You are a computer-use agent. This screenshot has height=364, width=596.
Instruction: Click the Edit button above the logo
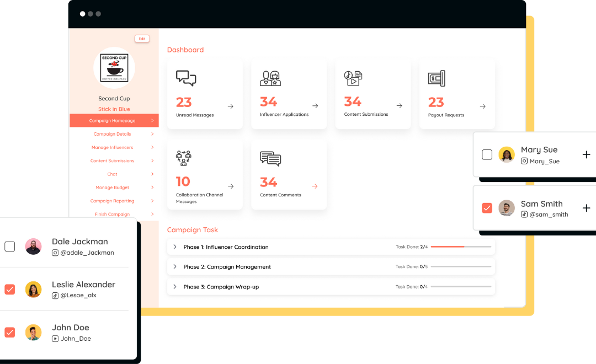(x=142, y=39)
